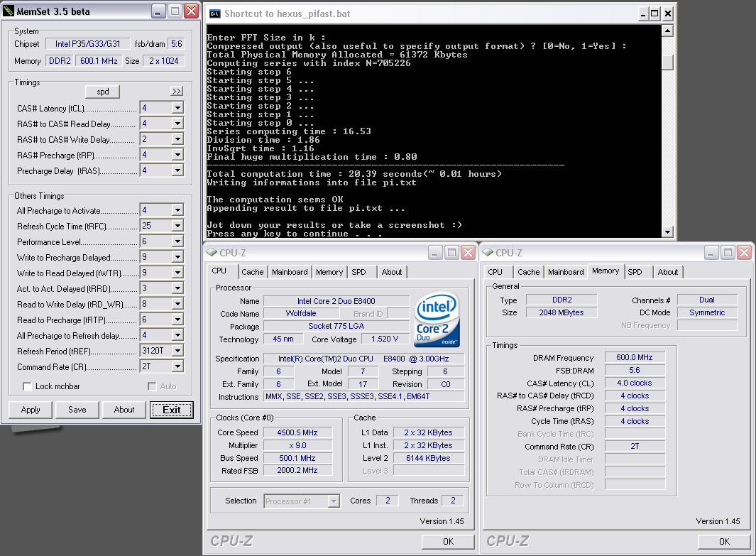Click OK in CPU-Z Memory window
Image resolution: width=756 pixels, height=556 pixels.
(724, 542)
